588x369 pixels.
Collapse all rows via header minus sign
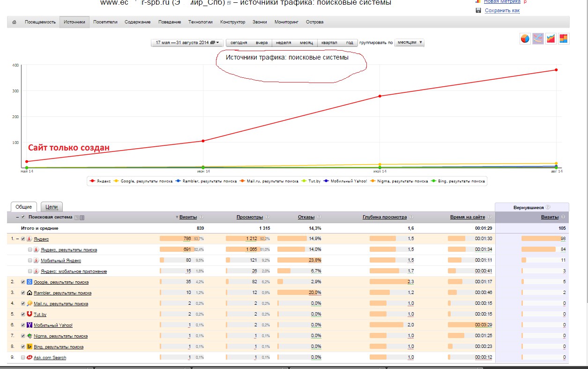pyautogui.click(x=17, y=217)
